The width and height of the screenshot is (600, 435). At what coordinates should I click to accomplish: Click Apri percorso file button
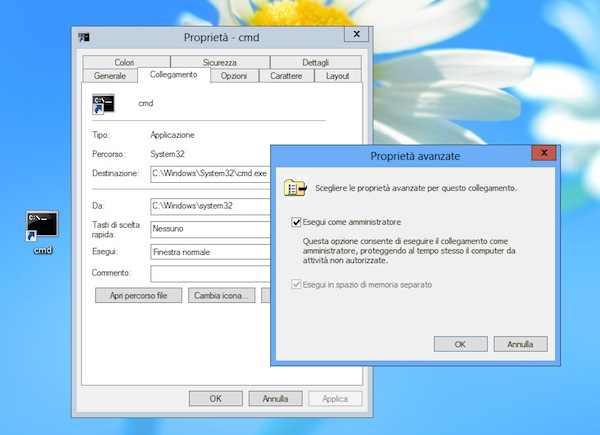tap(139, 295)
